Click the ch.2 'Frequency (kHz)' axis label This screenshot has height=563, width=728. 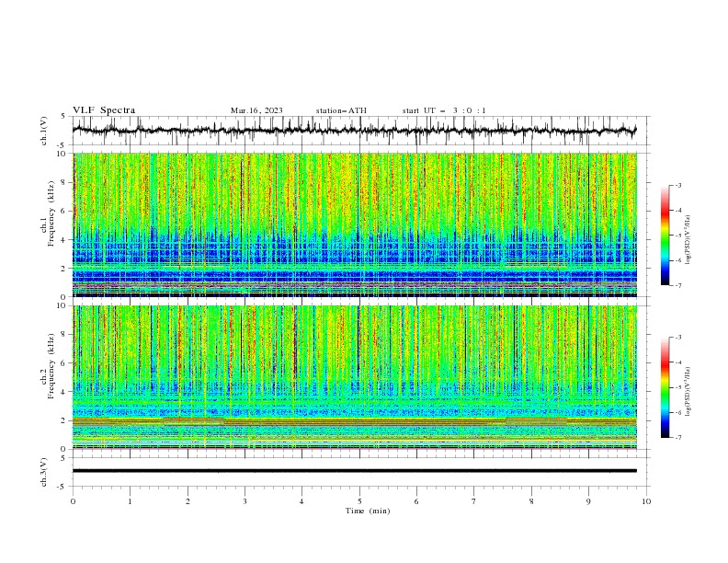[51, 365]
